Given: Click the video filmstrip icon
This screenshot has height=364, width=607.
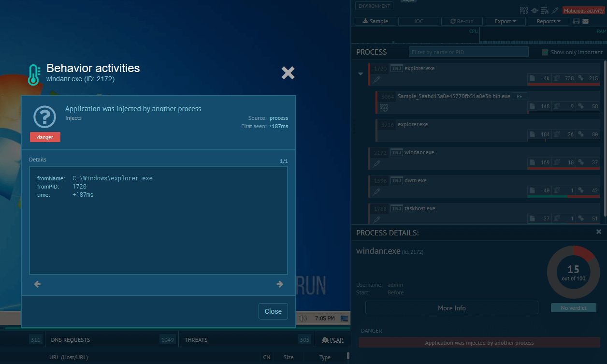Looking at the screenshot, I should pos(576,21).
